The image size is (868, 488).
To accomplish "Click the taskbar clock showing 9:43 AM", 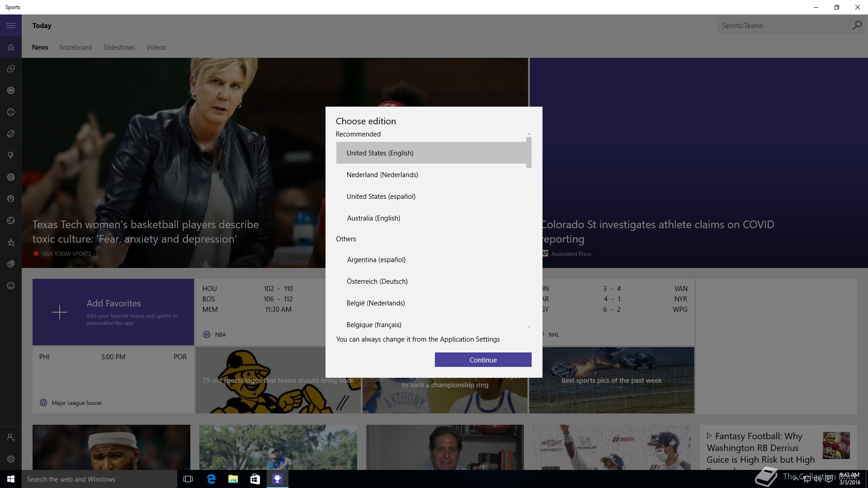I will point(849,479).
